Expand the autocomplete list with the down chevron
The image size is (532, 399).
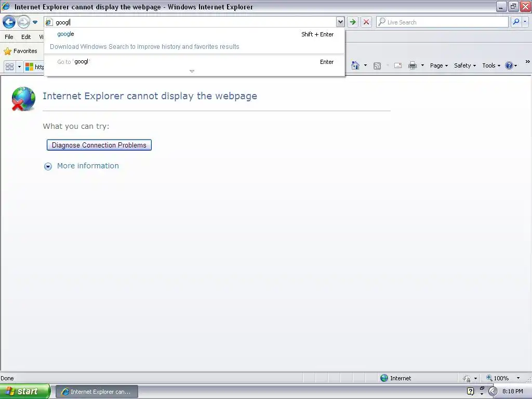coord(192,71)
